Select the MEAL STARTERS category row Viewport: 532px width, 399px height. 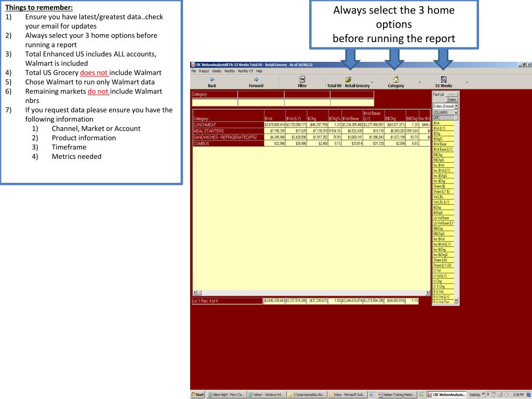[229, 131]
